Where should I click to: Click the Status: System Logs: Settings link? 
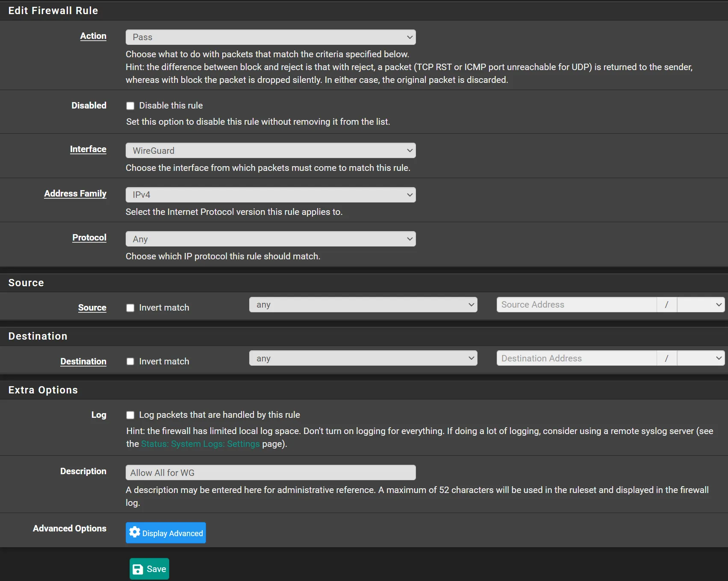tap(200, 444)
